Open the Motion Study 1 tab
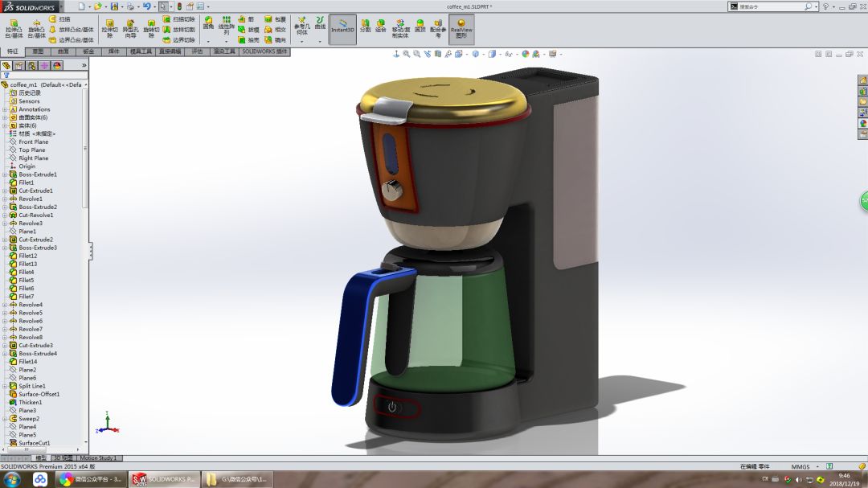 (98, 458)
